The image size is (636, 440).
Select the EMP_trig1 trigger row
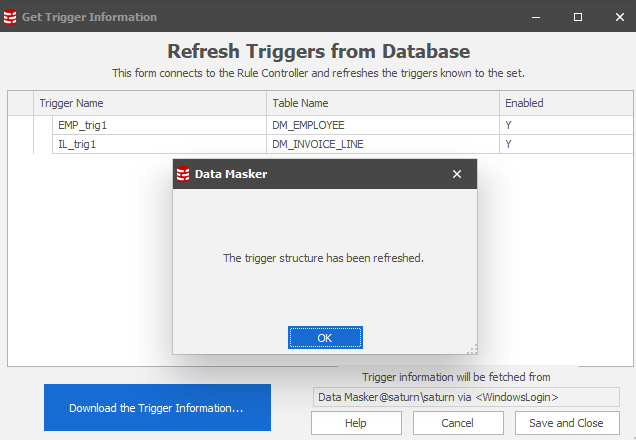80,125
